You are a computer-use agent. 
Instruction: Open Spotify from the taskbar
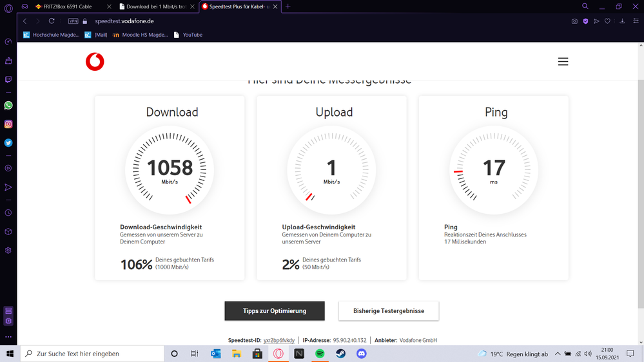pos(320,354)
